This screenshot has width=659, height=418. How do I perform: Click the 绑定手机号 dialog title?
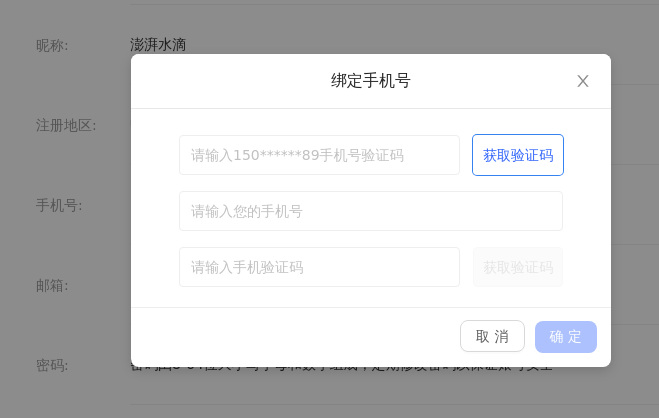point(371,81)
